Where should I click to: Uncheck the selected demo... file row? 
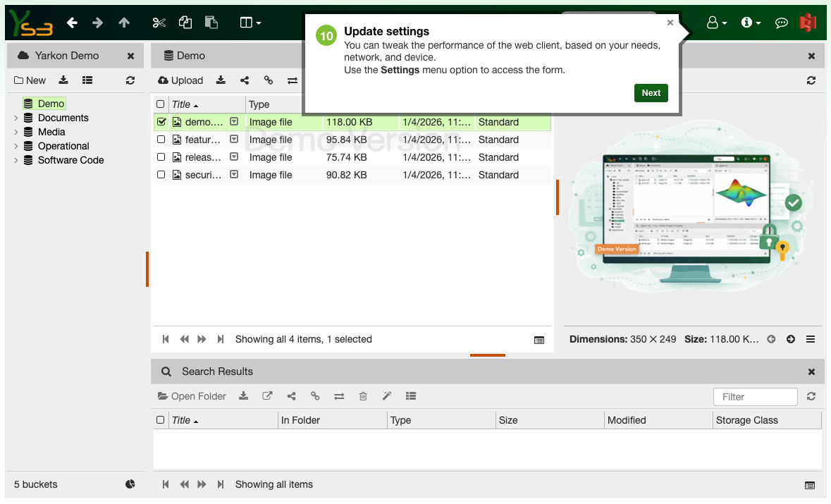[161, 121]
